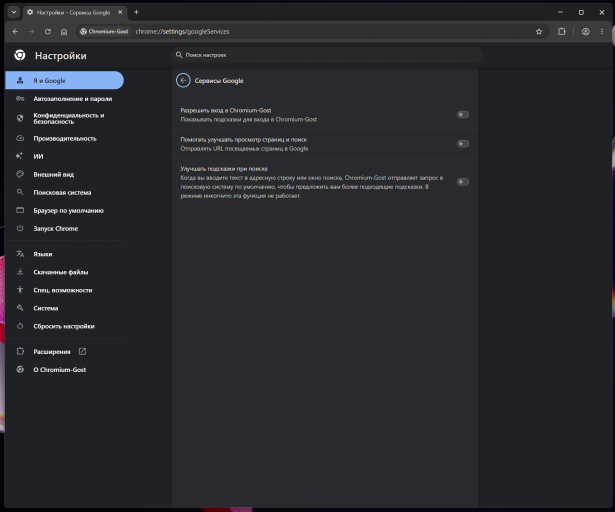Reload the settings page
The image size is (615, 512).
pos(47,31)
